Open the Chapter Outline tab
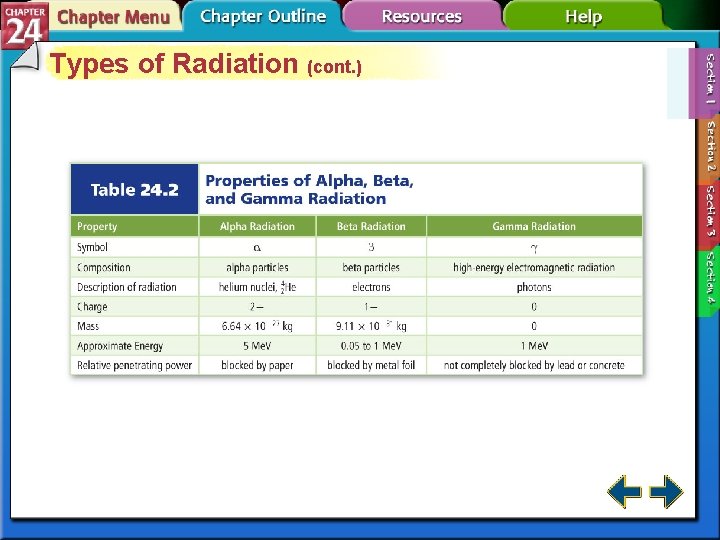Image resolution: width=720 pixels, height=540 pixels. coord(263,16)
